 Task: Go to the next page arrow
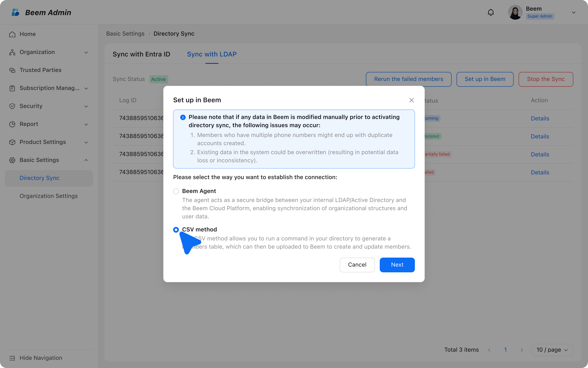click(522, 350)
